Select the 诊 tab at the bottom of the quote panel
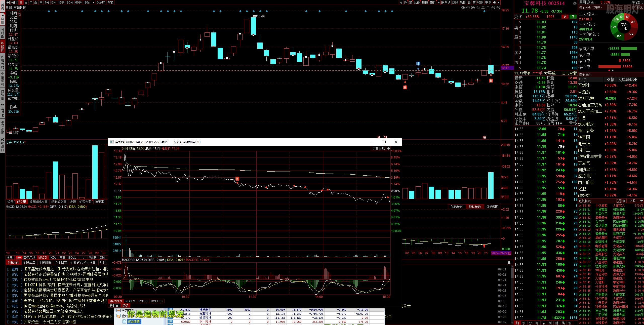644x325 pixels. click(524, 323)
